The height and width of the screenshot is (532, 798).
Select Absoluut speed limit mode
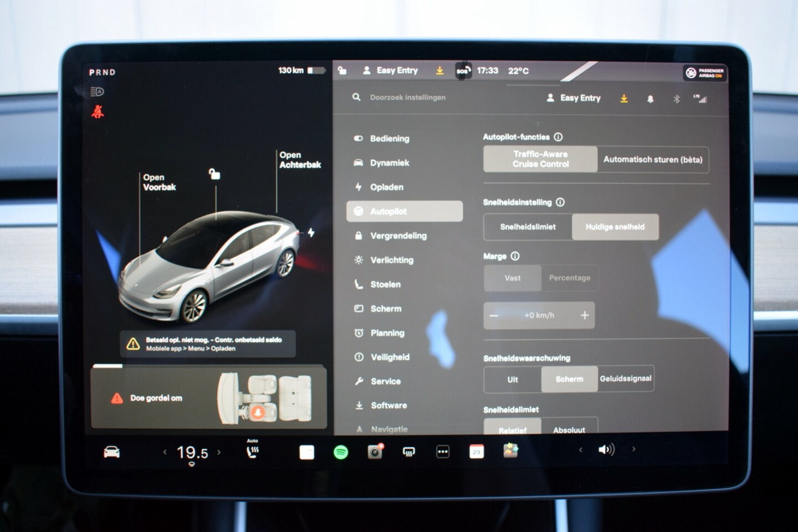[x=569, y=427]
